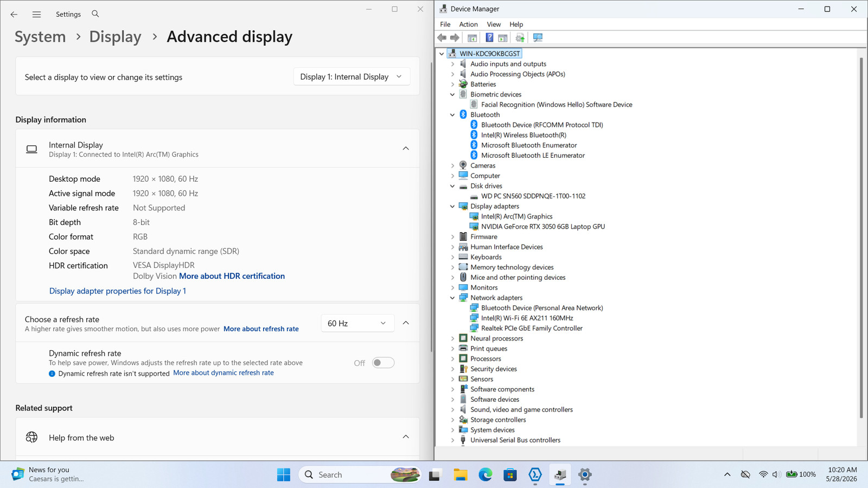Click the Update device driver toolbar icon

click(x=520, y=38)
